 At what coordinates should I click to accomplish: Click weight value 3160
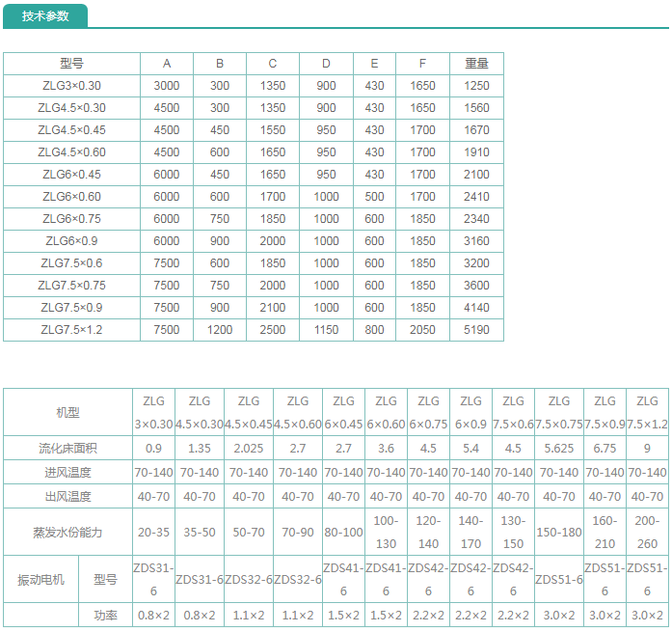(476, 241)
